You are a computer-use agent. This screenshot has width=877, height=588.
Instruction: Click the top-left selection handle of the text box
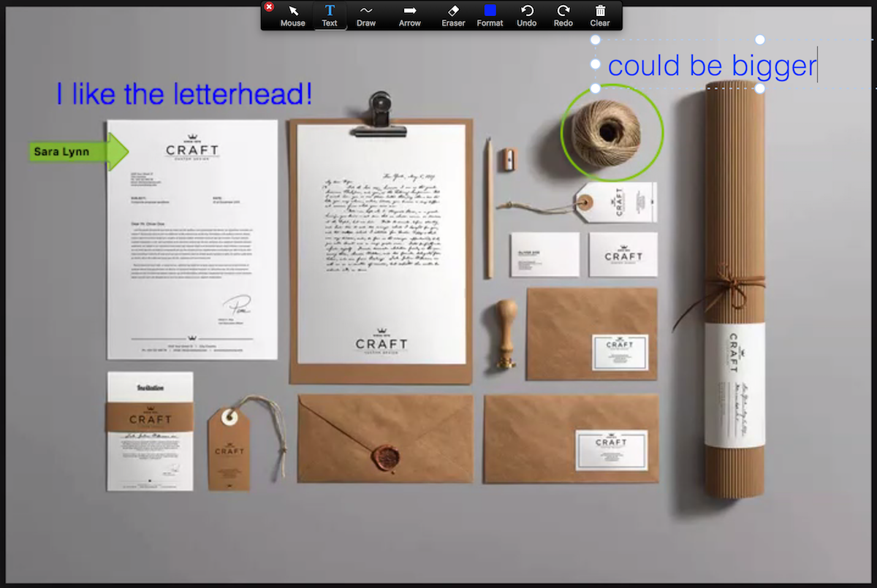click(596, 40)
